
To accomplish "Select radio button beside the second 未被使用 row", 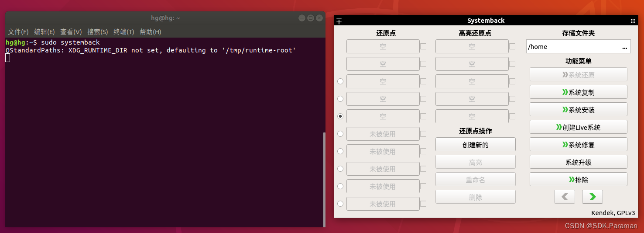I will pos(340,151).
